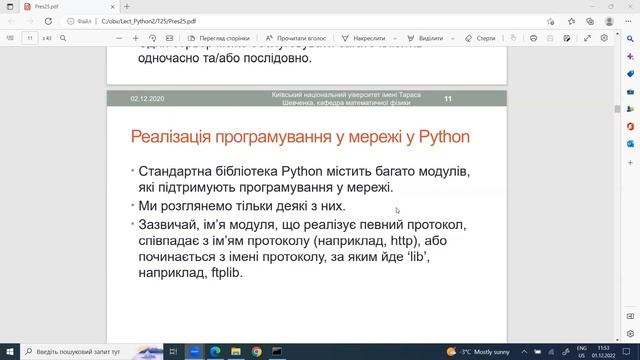The image size is (640, 360).
Task: Click the text 'Ми розглянемо тільки деякі з них.'
Action: tap(242, 206)
